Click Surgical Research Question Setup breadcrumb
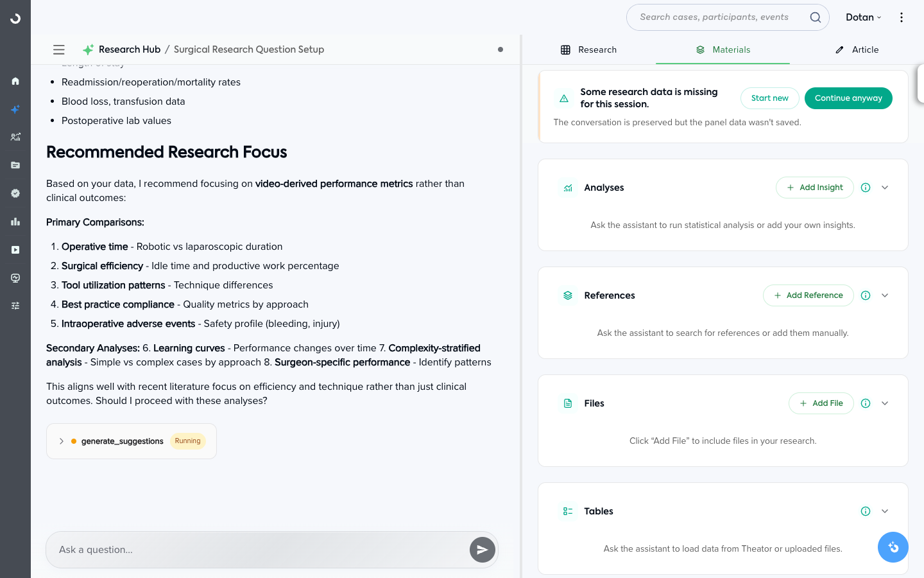Image resolution: width=924 pixels, height=578 pixels. click(249, 49)
